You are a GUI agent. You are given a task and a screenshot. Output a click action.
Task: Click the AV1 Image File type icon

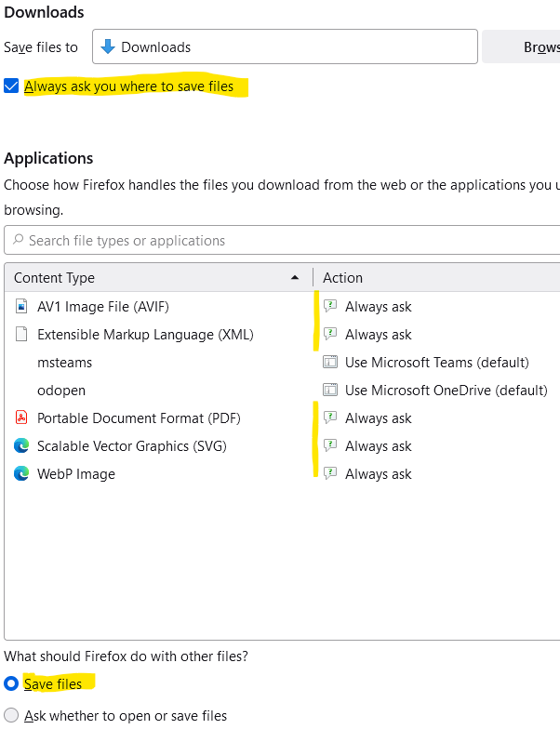pyautogui.click(x=22, y=306)
